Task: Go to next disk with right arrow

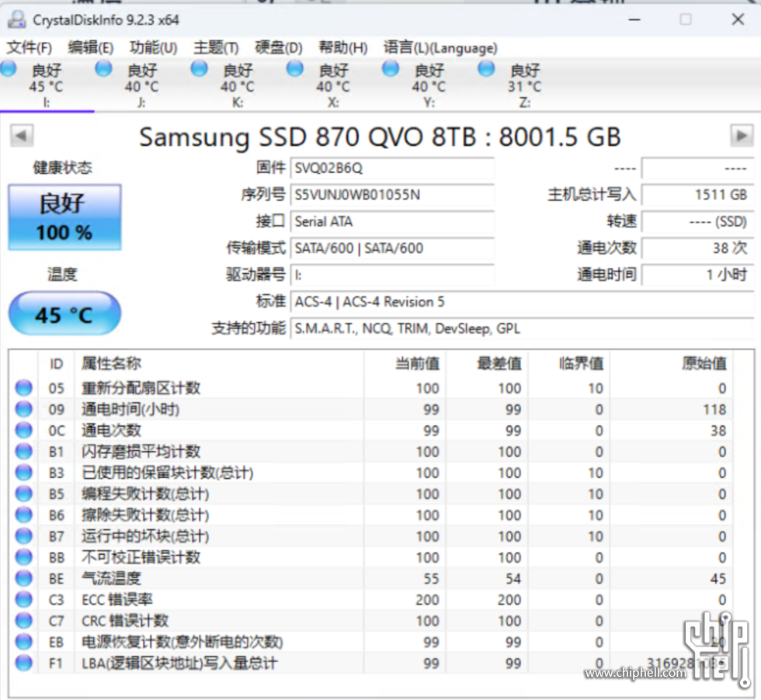Action: (x=742, y=135)
